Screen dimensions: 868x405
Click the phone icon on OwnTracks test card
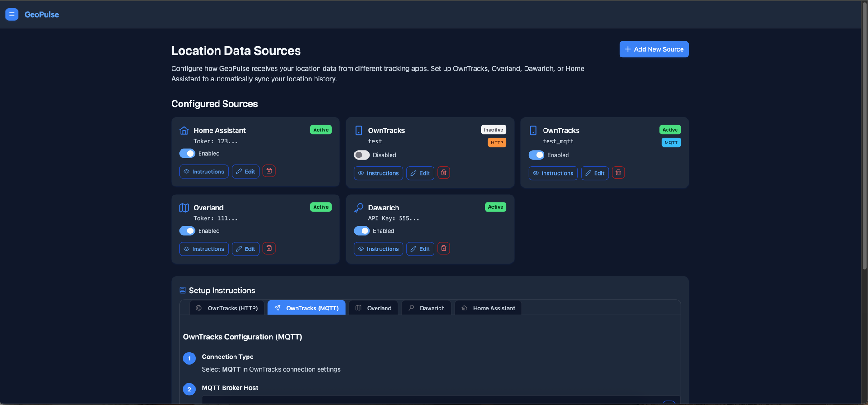358,131
